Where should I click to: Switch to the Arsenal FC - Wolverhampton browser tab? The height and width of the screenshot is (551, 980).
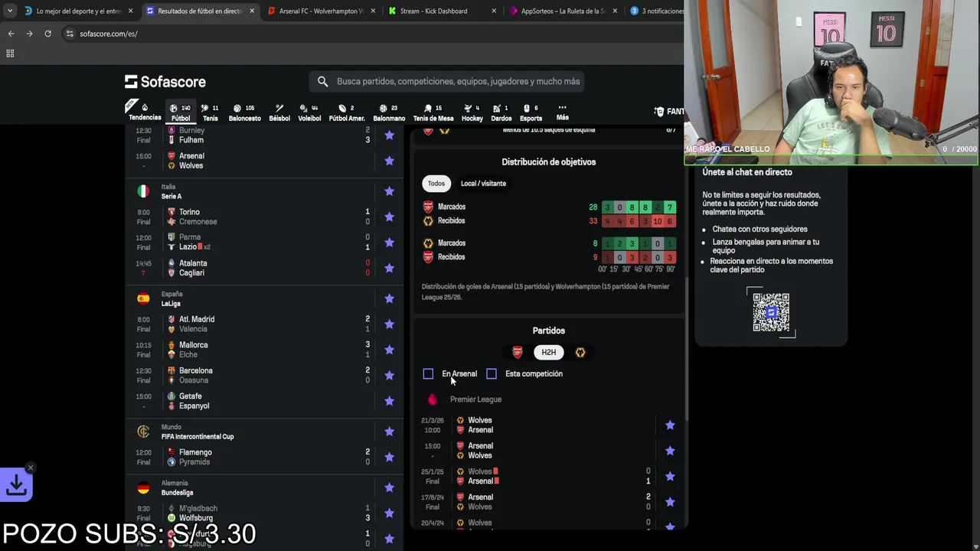point(321,11)
